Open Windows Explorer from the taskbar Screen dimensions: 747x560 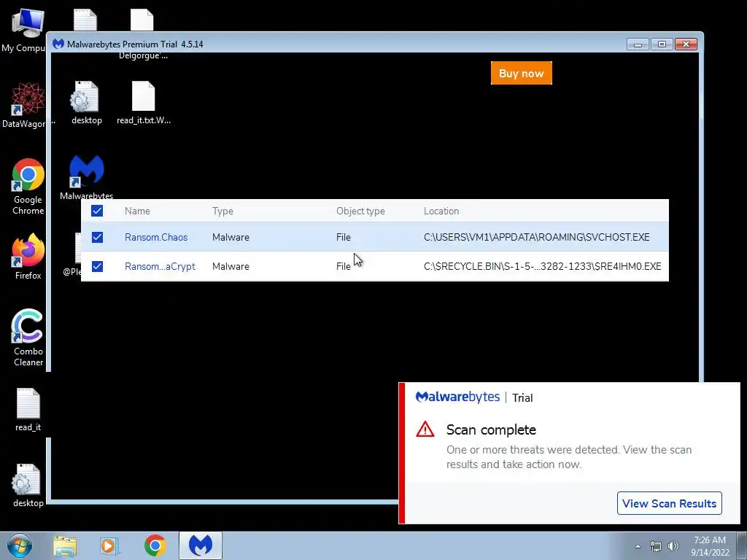(x=65, y=545)
